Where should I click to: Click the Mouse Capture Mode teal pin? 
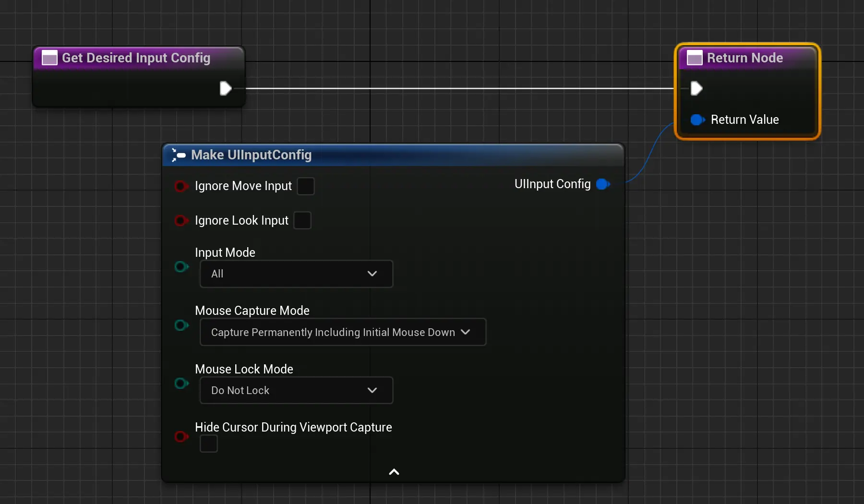tap(181, 325)
